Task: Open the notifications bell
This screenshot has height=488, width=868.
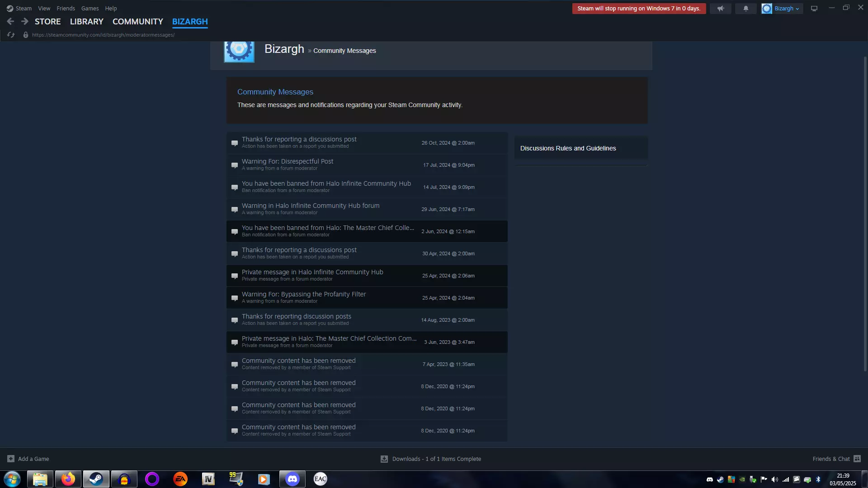Action: tap(745, 9)
